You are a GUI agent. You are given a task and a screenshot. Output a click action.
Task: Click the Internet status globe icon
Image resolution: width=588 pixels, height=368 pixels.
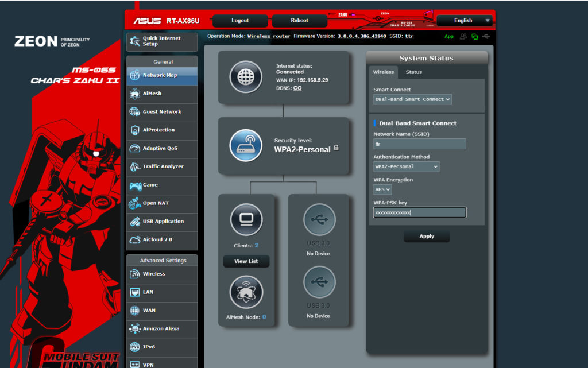point(246,75)
